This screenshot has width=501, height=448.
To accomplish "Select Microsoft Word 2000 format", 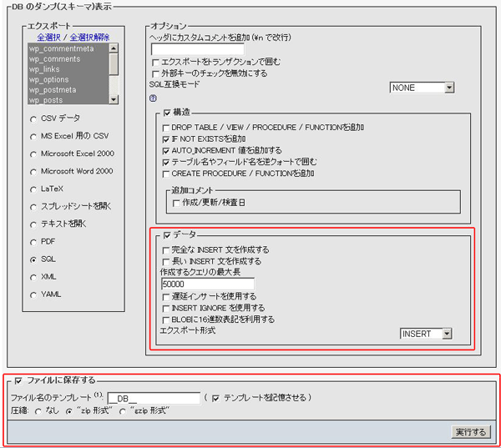I will [33, 172].
